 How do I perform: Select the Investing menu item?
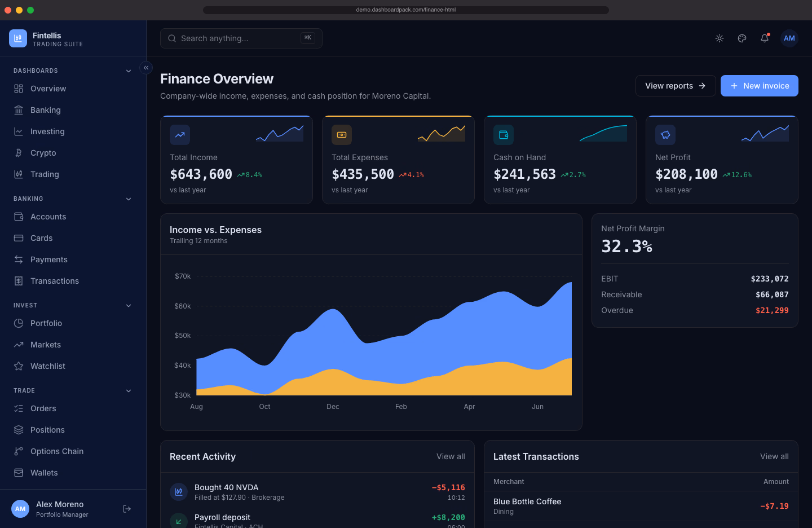coord(73,131)
